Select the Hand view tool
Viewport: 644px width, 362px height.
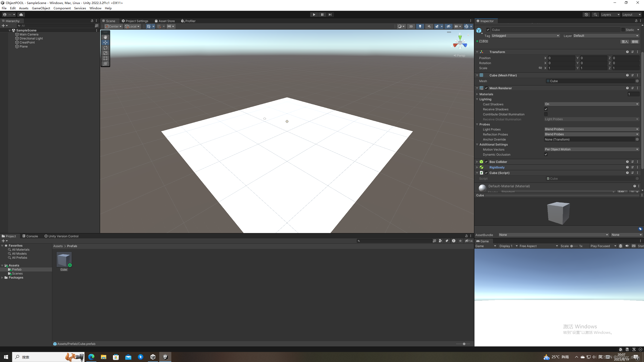click(x=105, y=37)
